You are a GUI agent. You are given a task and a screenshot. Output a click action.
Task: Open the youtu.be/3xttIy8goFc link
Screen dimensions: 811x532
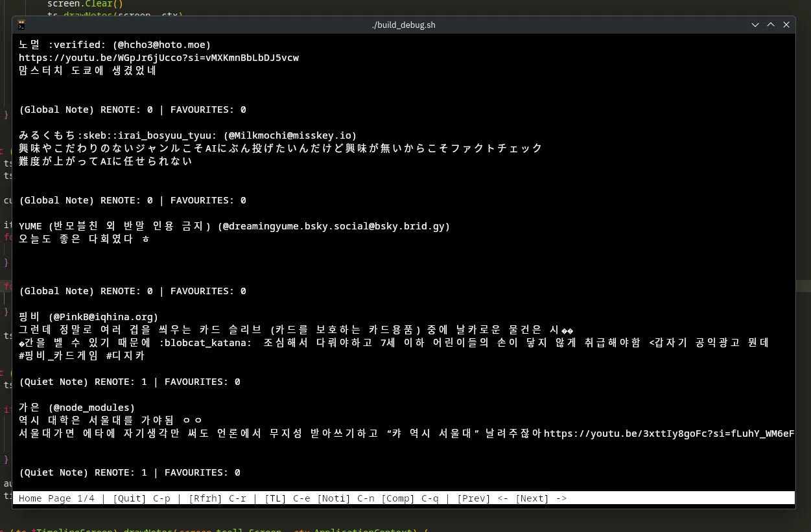(669, 434)
